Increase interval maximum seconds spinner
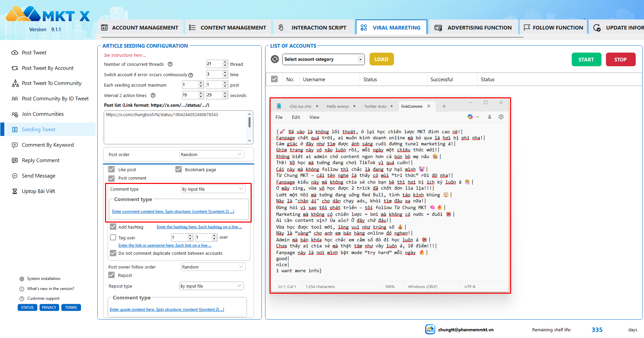644x338 pixels. [x=225, y=93]
